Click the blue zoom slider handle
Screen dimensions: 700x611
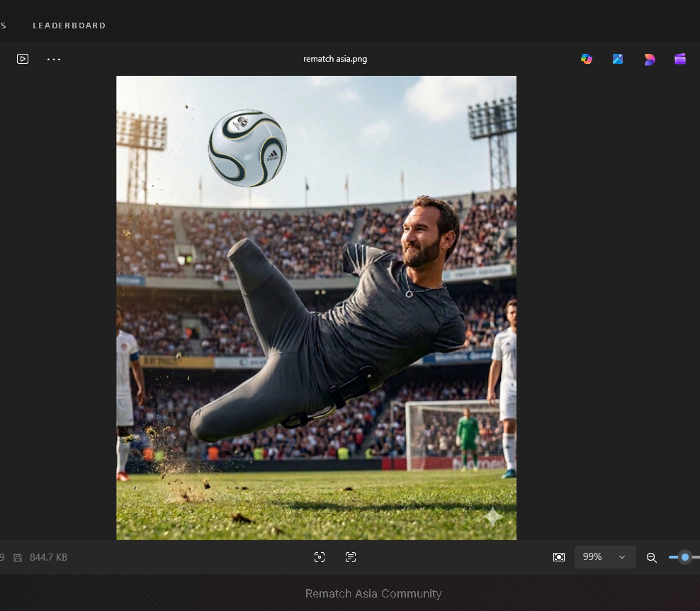(x=684, y=557)
